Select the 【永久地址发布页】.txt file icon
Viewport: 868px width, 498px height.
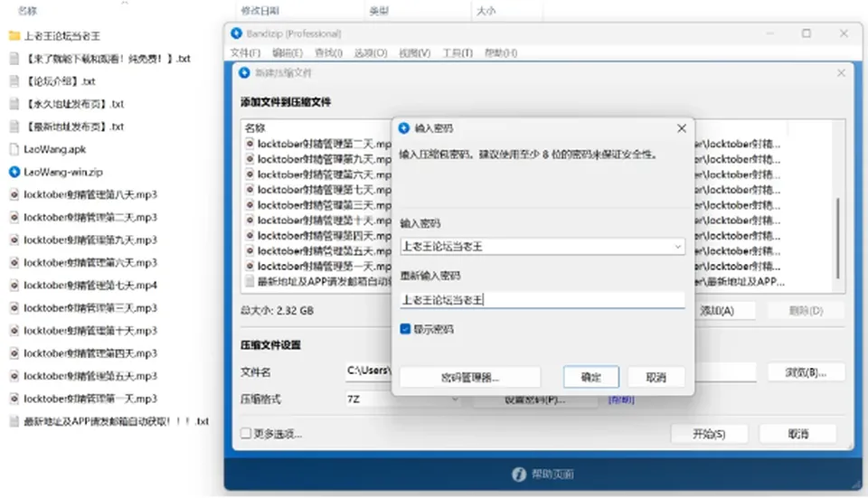[14, 104]
